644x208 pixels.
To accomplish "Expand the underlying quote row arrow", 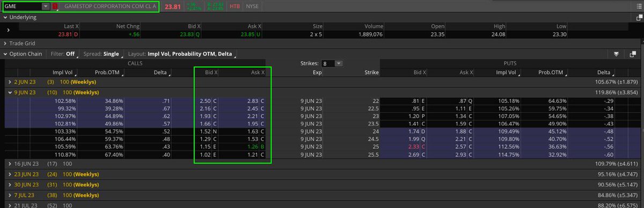I will click(8, 30).
